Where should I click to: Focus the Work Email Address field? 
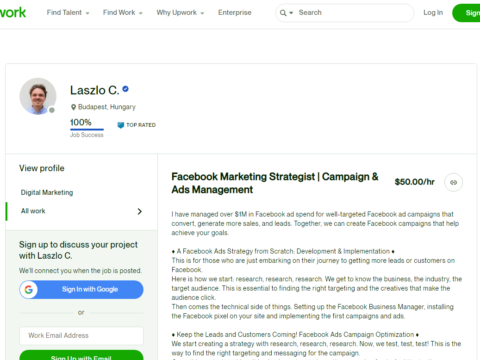click(x=81, y=336)
